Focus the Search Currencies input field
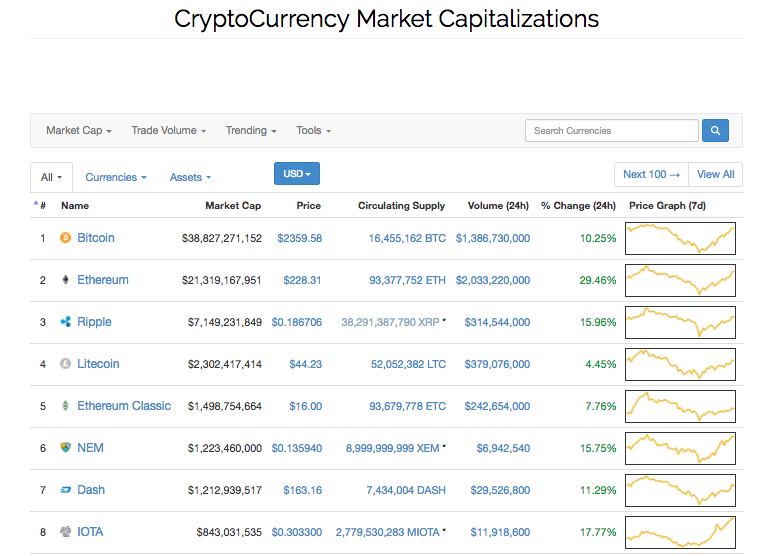Viewport: 761px width, 556px height. (612, 131)
